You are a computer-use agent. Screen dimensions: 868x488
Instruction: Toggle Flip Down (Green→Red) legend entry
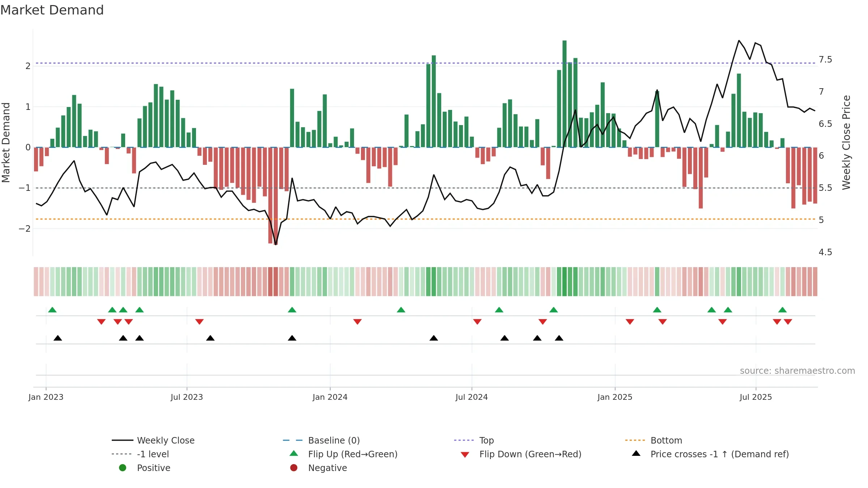tap(521, 454)
